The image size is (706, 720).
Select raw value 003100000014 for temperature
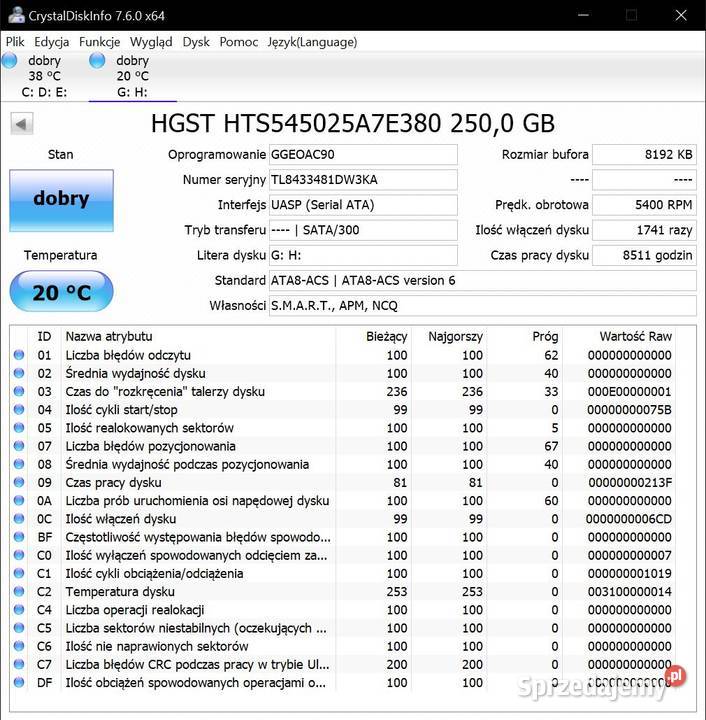629,592
